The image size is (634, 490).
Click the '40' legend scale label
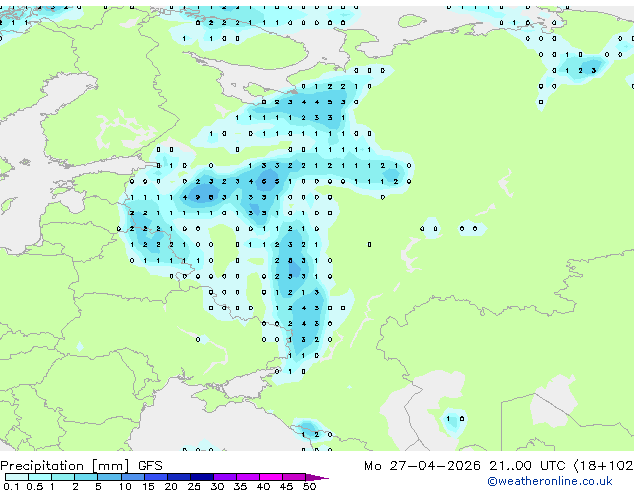pyautogui.click(x=263, y=486)
